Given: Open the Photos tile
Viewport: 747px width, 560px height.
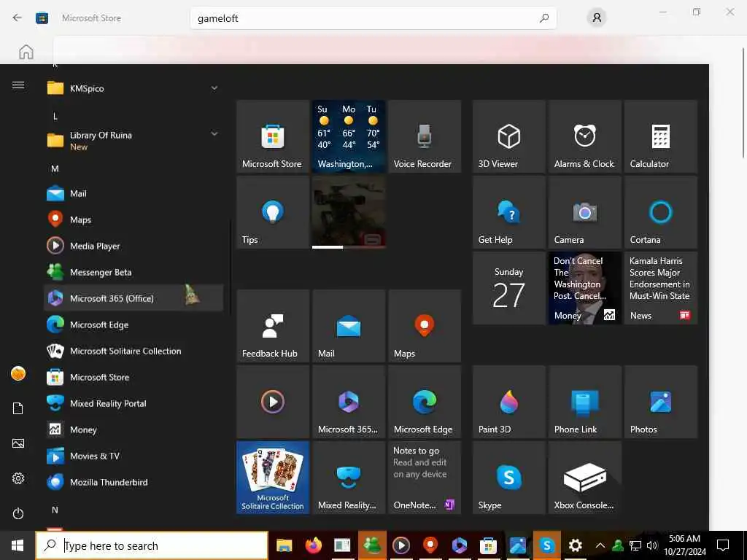Looking at the screenshot, I should pyautogui.click(x=661, y=402).
